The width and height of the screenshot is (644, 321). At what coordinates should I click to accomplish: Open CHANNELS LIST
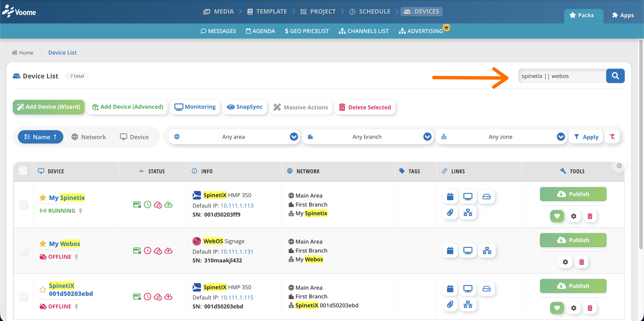pos(364,31)
